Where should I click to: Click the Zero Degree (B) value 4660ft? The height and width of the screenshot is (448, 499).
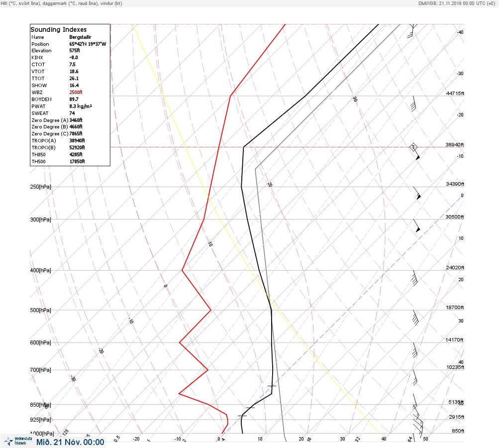pos(76,127)
